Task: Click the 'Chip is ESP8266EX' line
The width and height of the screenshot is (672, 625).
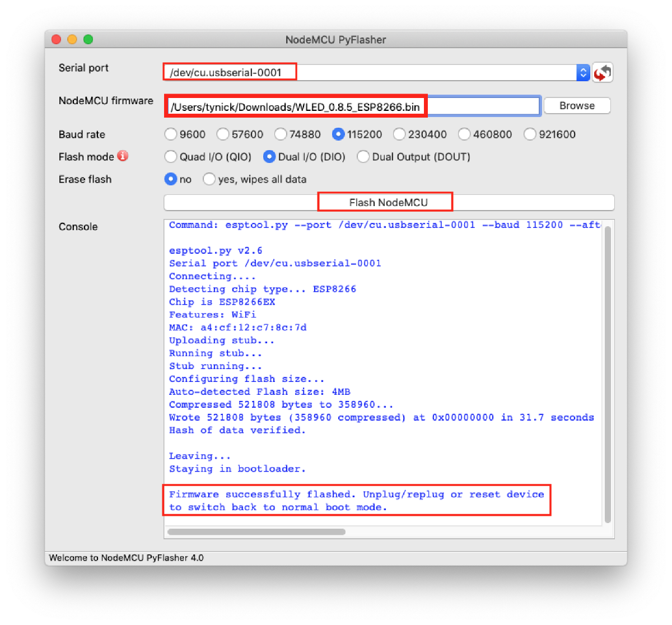Action: (222, 302)
